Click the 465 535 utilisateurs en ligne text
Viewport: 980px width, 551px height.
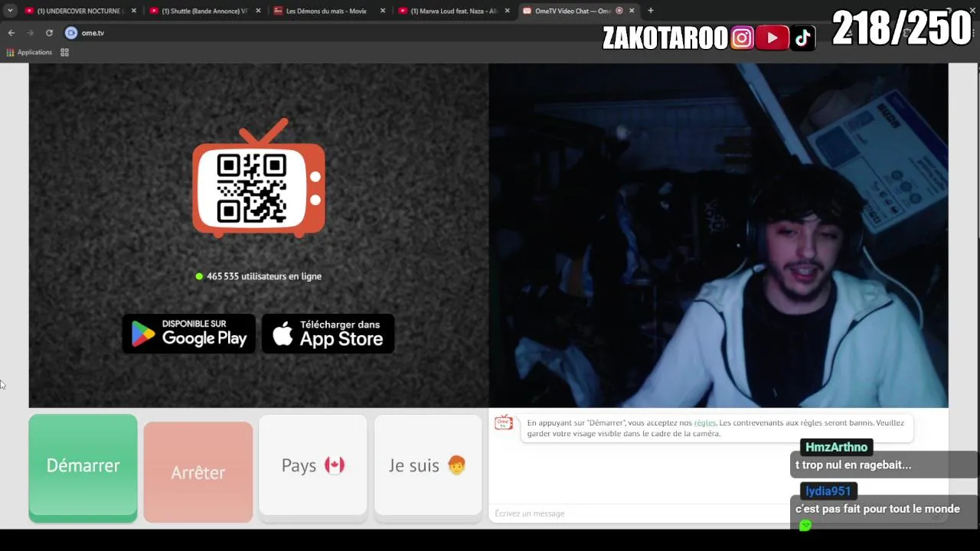(x=264, y=276)
